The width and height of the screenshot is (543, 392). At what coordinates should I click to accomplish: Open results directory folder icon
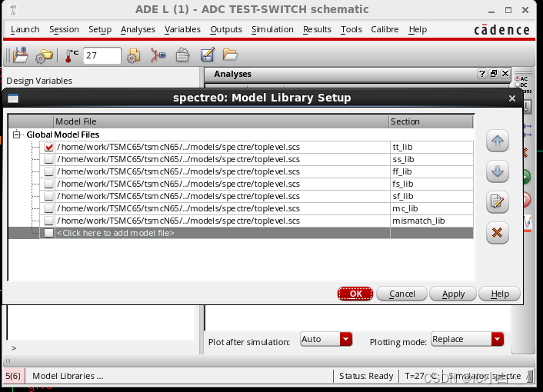click(230, 55)
